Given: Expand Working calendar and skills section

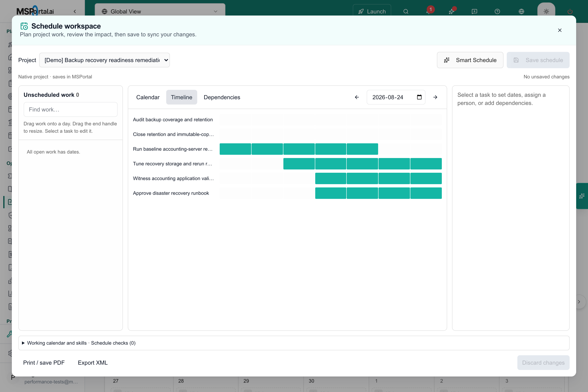Looking at the screenshot, I should click(294, 343).
